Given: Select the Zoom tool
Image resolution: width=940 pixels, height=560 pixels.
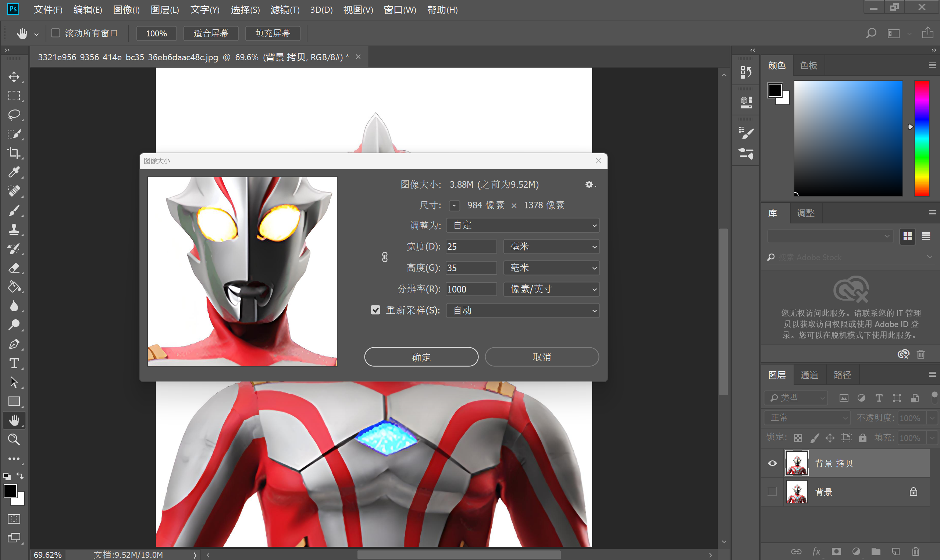Looking at the screenshot, I should (14, 439).
